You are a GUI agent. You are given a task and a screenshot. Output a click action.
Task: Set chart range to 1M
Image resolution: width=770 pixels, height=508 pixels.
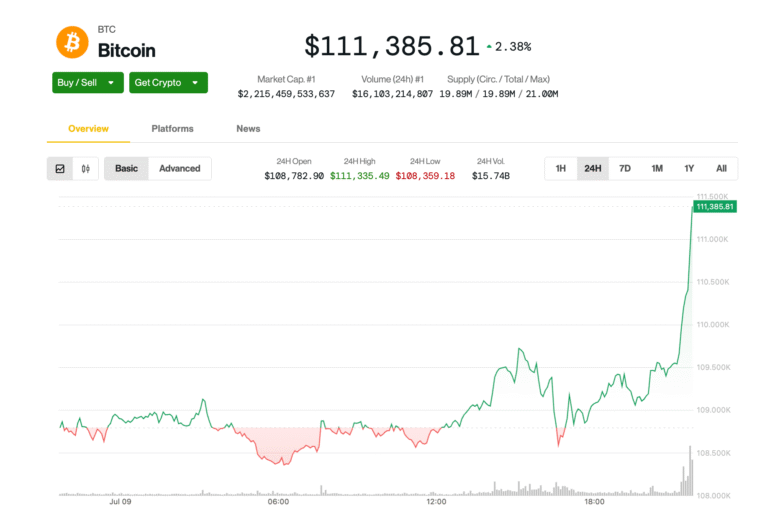(657, 169)
